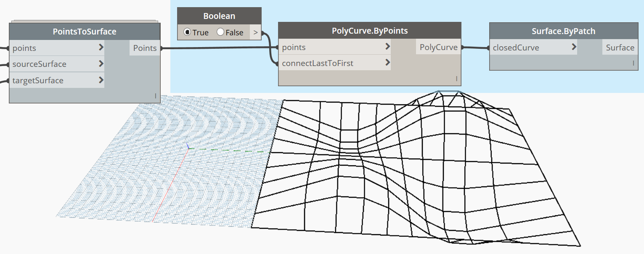Expand chevron beside targetSurface input
The height and width of the screenshot is (254, 644).
pos(101,80)
